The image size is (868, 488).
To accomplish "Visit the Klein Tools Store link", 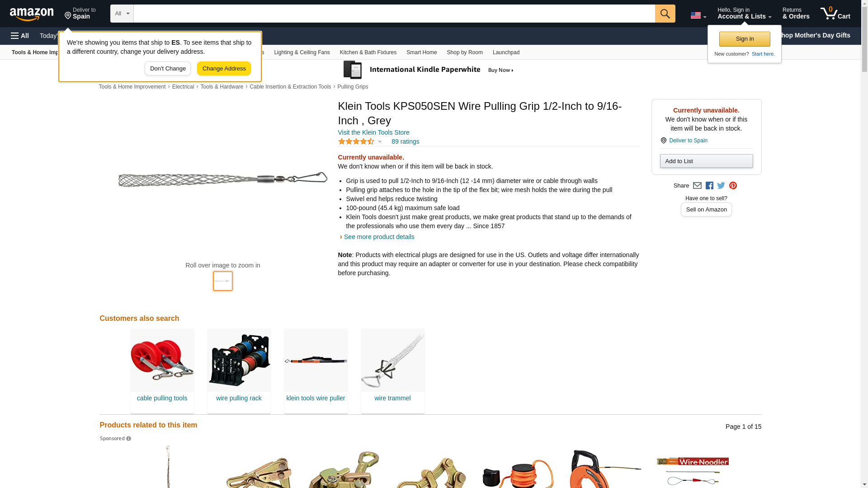I will [373, 132].
